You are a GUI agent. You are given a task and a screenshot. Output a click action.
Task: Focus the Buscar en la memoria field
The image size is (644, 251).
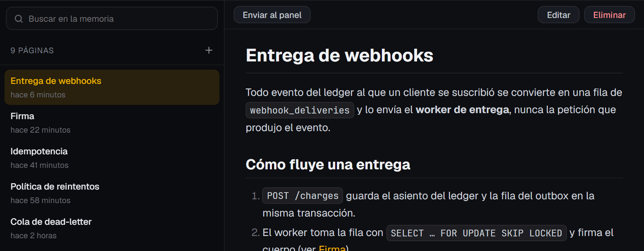click(x=112, y=18)
